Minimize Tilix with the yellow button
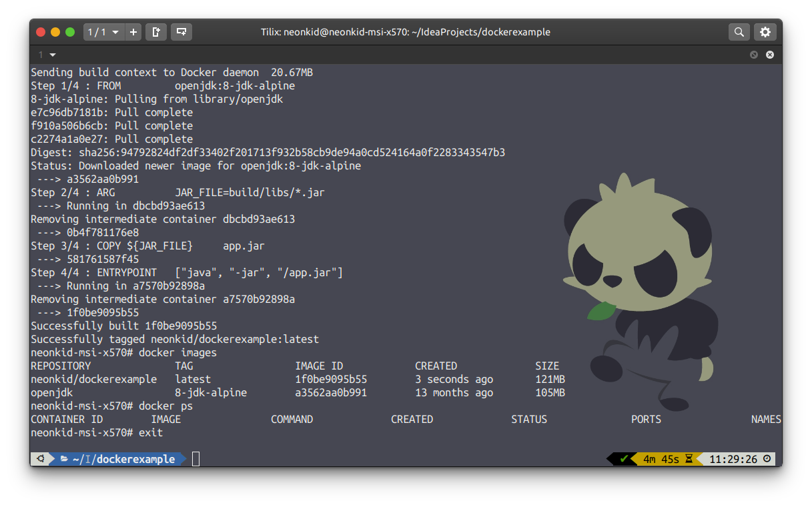 click(55, 31)
